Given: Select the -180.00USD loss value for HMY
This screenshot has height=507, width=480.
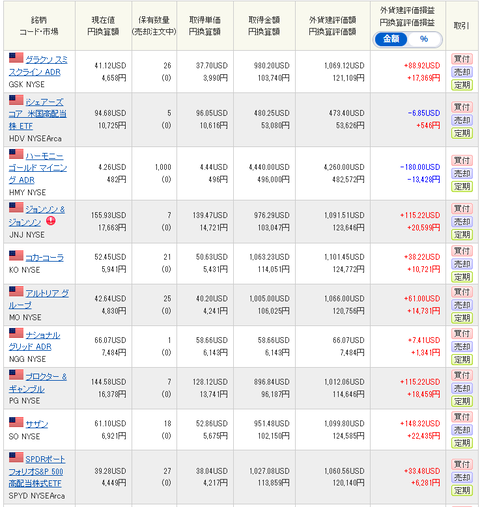Looking at the screenshot, I should pos(420,167).
